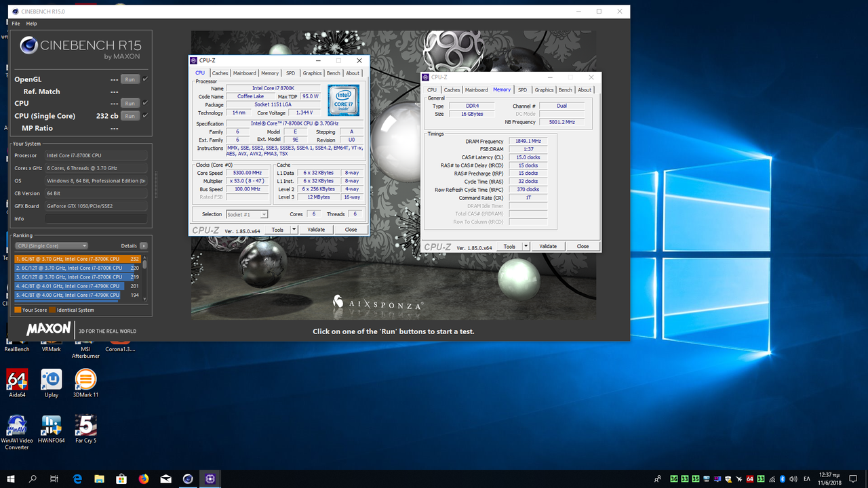Image resolution: width=868 pixels, height=488 pixels.
Task: Select ranking row 1 6C/6T i7-8700K
Action: (77, 259)
